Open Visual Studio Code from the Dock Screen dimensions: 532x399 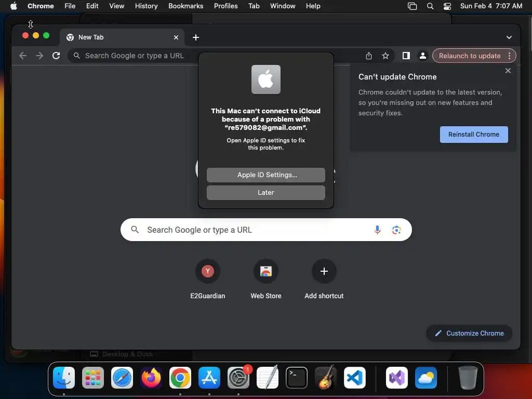[354, 378]
